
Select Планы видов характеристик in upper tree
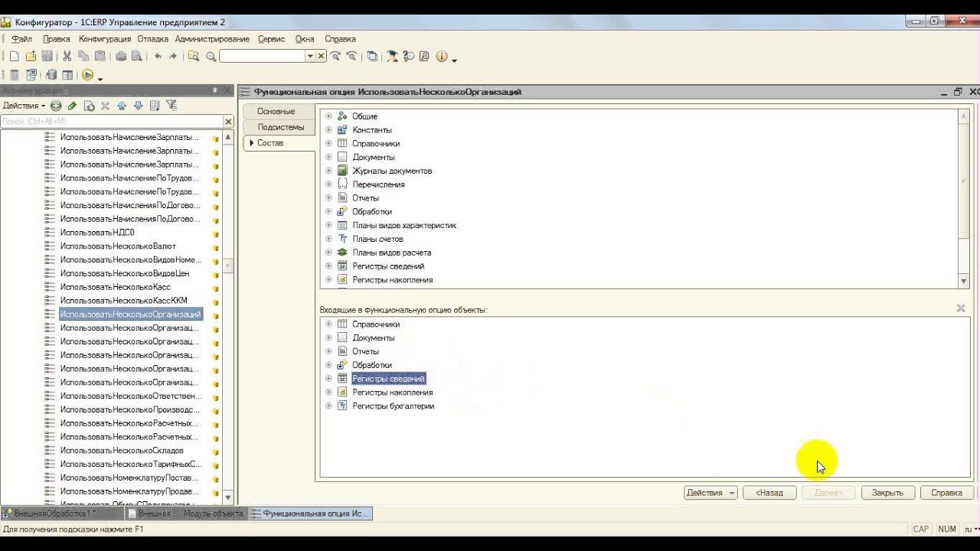pyautogui.click(x=404, y=226)
